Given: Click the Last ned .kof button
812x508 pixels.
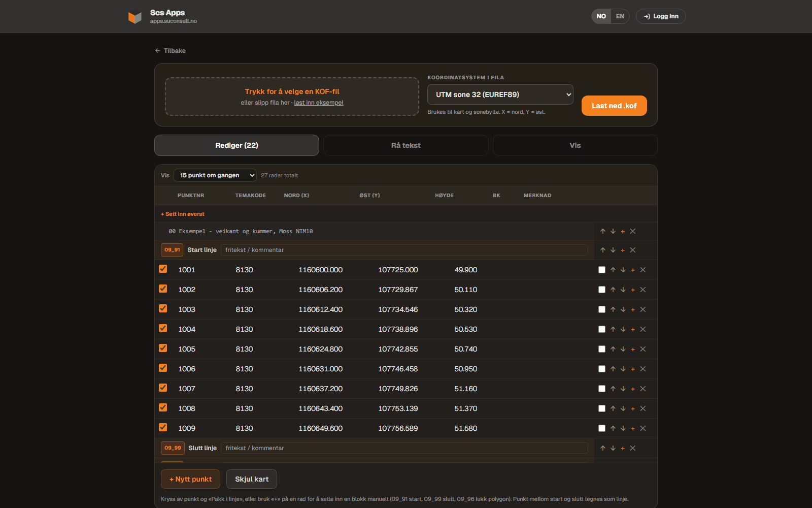Looking at the screenshot, I should click(x=614, y=106).
